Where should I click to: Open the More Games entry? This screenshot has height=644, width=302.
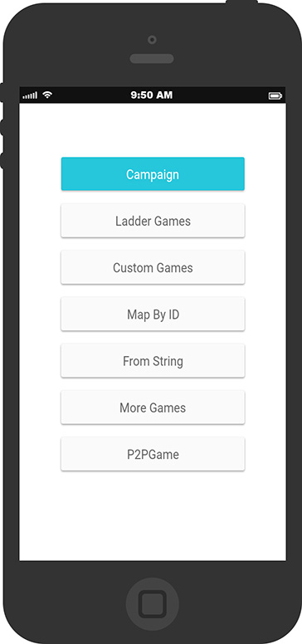[x=153, y=407]
